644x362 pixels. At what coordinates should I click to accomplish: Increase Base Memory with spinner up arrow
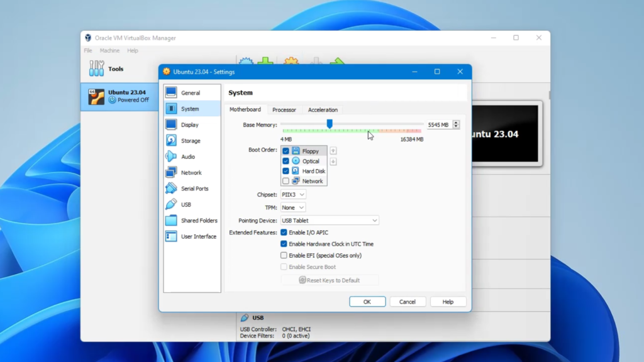(x=456, y=123)
